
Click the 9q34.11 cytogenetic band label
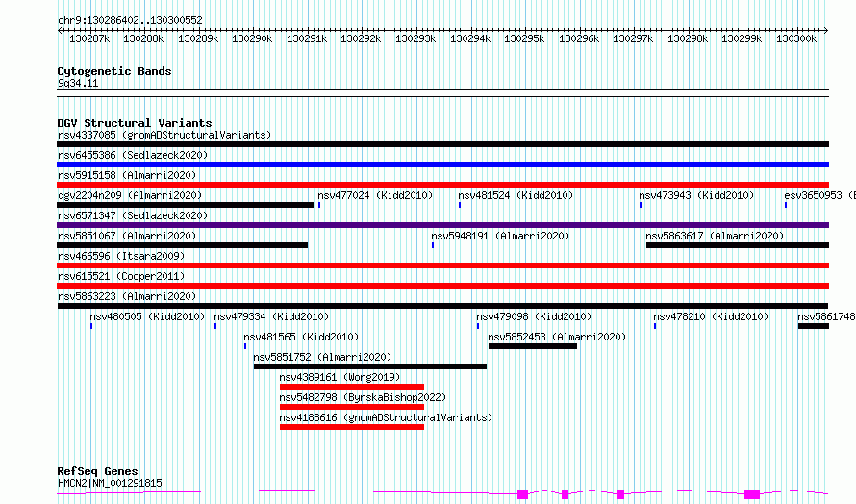click(x=78, y=83)
